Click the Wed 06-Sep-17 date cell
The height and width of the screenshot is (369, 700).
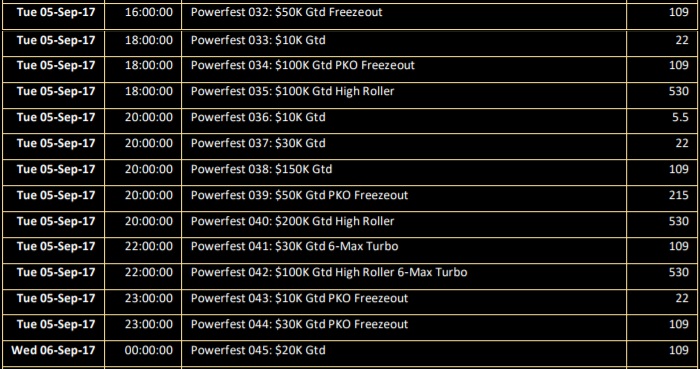point(53,350)
